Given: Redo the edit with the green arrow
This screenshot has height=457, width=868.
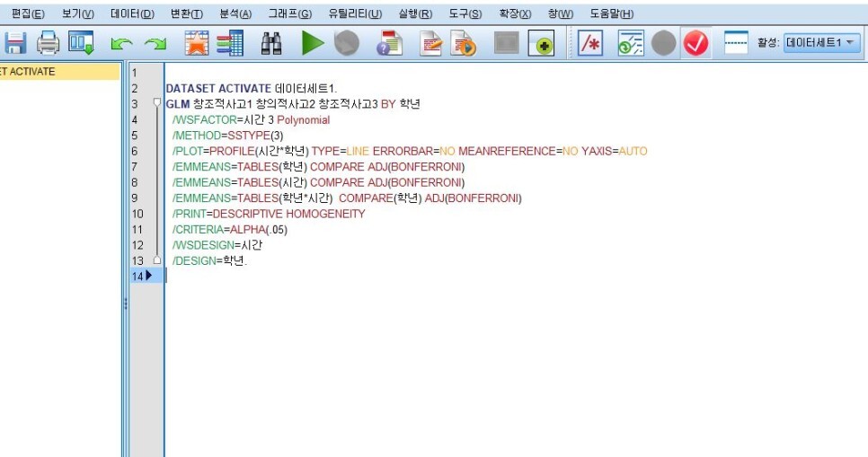Looking at the screenshot, I should [155, 44].
